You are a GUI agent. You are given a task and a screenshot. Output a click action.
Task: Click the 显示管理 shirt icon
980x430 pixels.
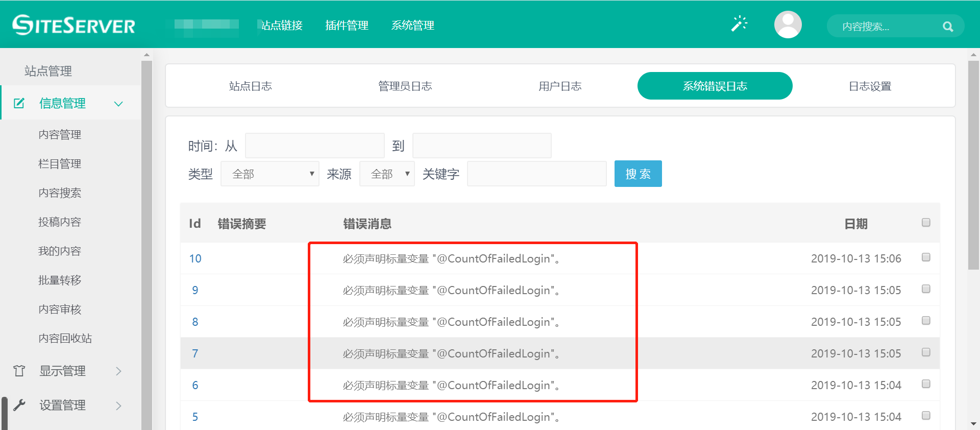(x=19, y=371)
